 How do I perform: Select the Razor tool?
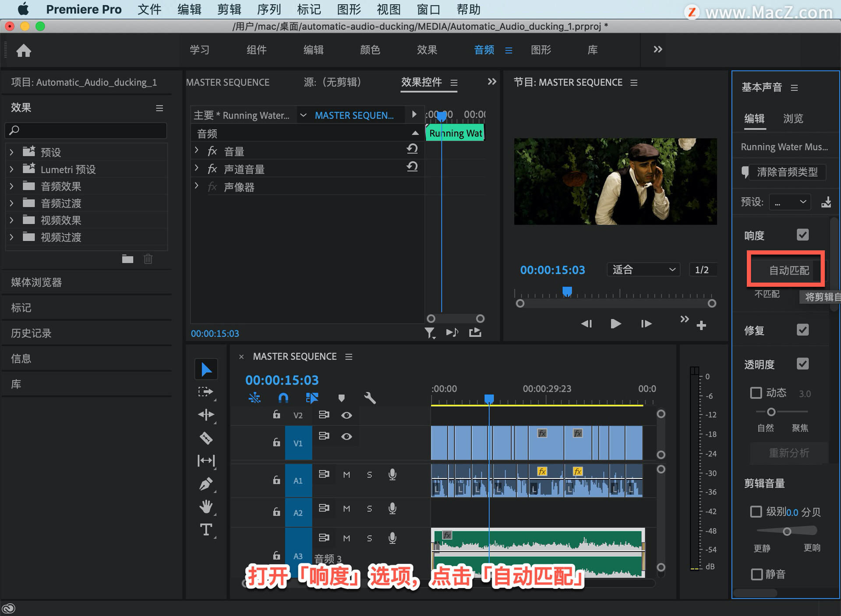click(206, 437)
